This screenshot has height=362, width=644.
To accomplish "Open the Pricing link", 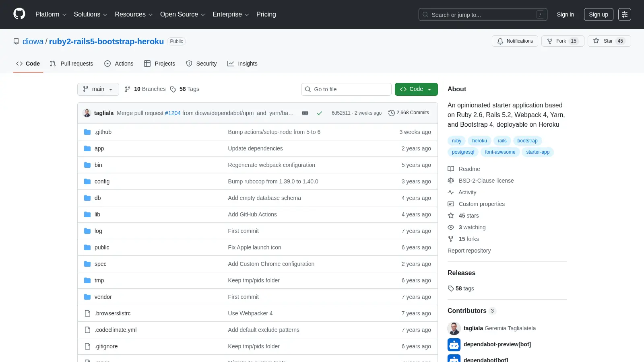I will click(266, 14).
